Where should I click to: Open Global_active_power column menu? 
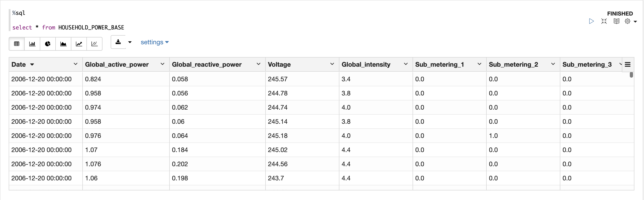pos(163,64)
